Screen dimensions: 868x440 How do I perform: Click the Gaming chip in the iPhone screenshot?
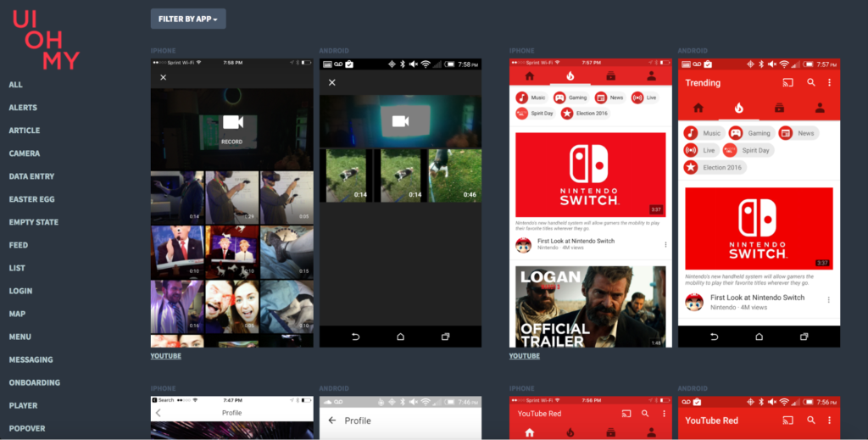point(570,97)
